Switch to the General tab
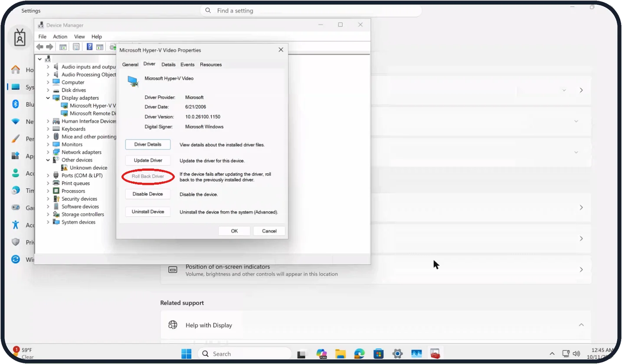Screen dimensions: 622x364 (x=130, y=65)
